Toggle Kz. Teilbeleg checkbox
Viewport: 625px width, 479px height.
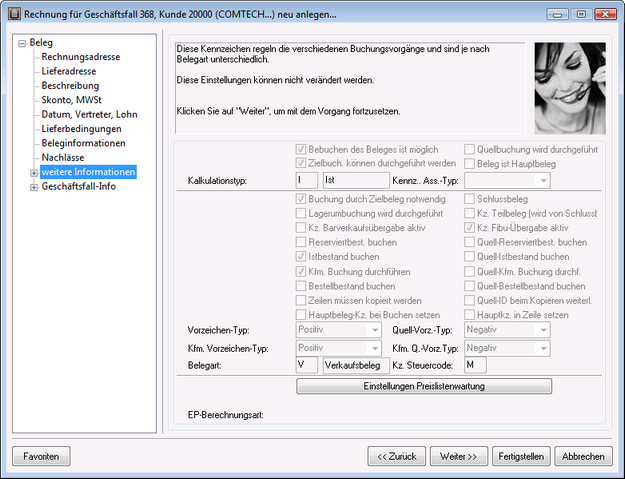pyautogui.click(x=470, y=213)
